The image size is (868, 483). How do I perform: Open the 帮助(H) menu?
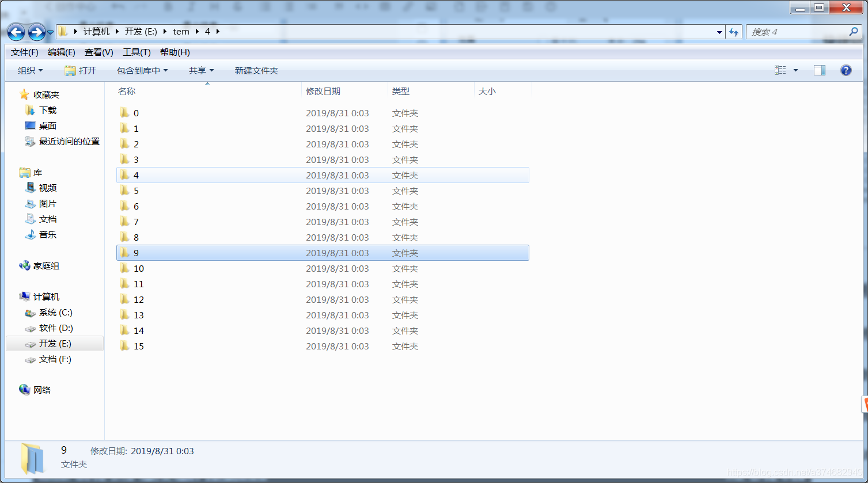click(175, 52)
